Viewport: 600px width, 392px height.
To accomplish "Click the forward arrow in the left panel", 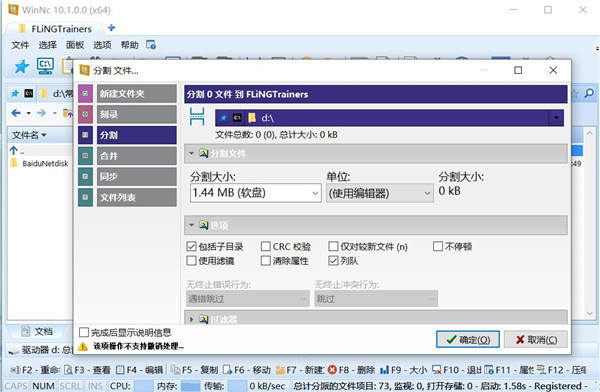I will coord(41,113).
